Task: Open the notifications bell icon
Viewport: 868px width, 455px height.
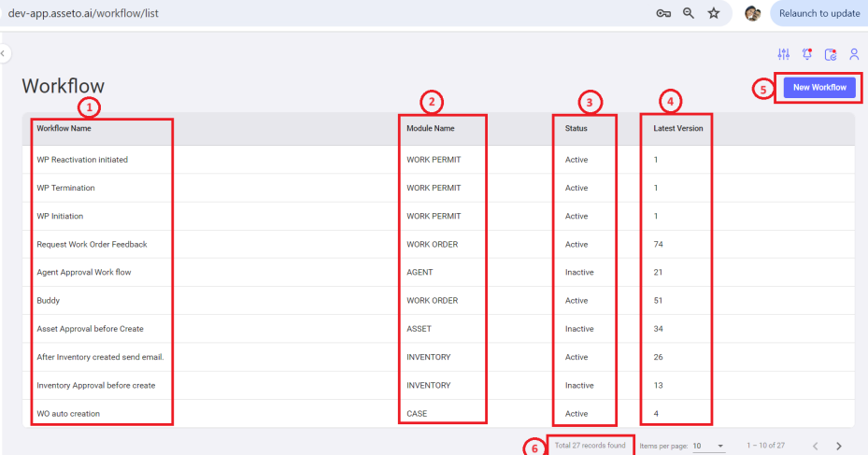Action: 807,54
